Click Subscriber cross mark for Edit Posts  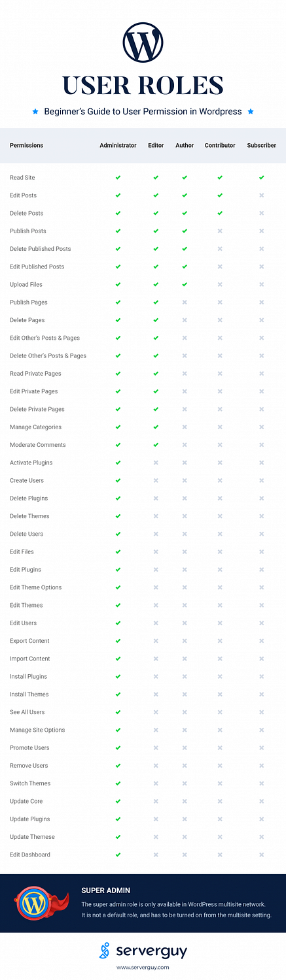(261, 195)
